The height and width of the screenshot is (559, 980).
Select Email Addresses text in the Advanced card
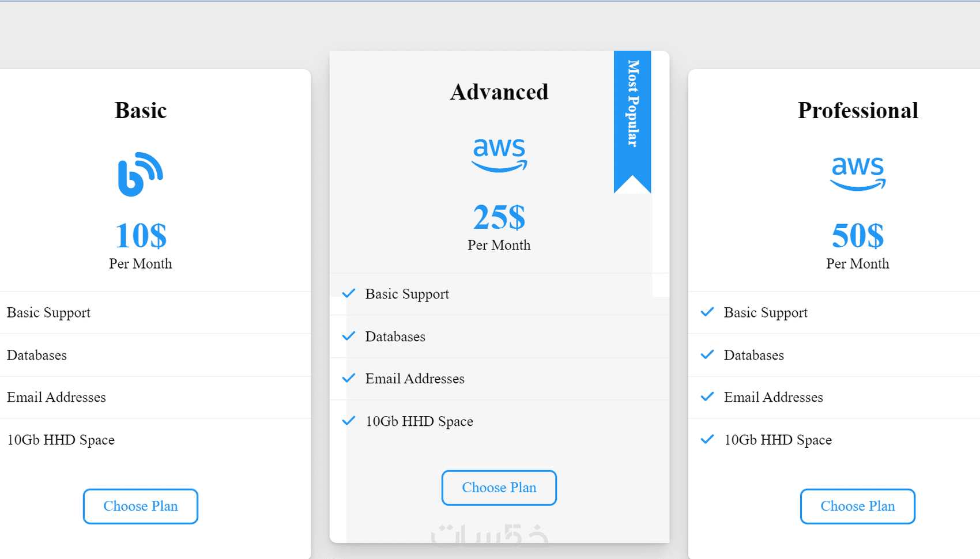(x=415, y=379)
